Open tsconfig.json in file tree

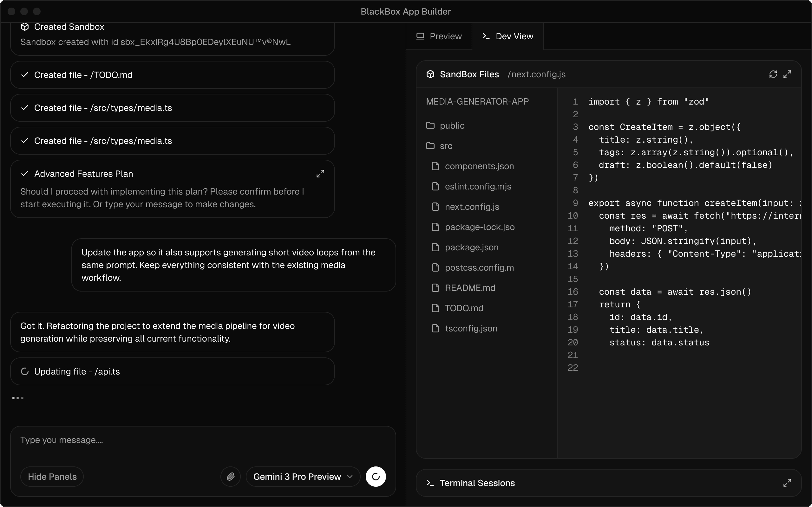471,329
